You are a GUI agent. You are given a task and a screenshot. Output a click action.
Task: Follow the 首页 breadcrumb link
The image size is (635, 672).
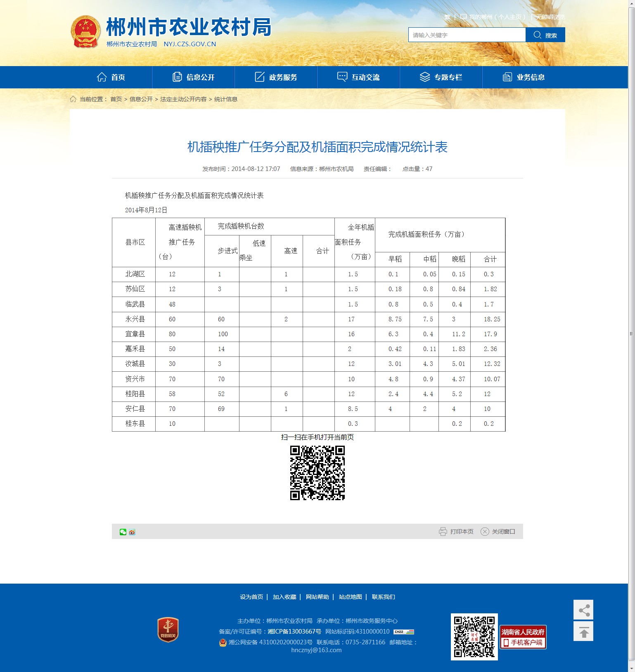pyautogui.click(x=116, y=99)
